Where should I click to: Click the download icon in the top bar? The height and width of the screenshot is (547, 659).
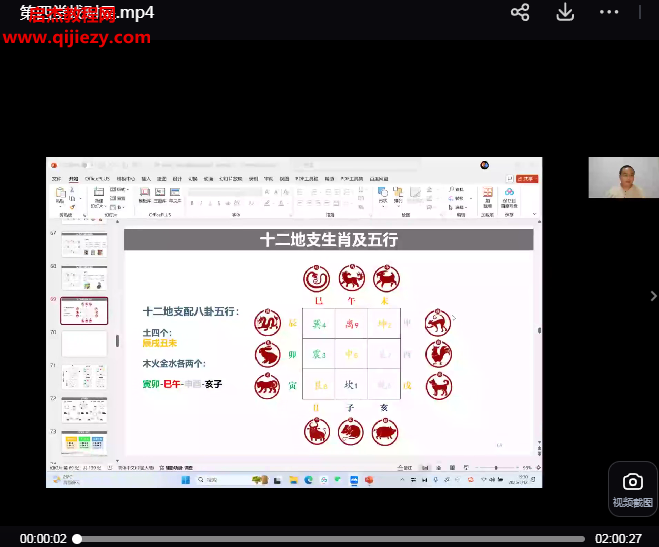[565, 13]
